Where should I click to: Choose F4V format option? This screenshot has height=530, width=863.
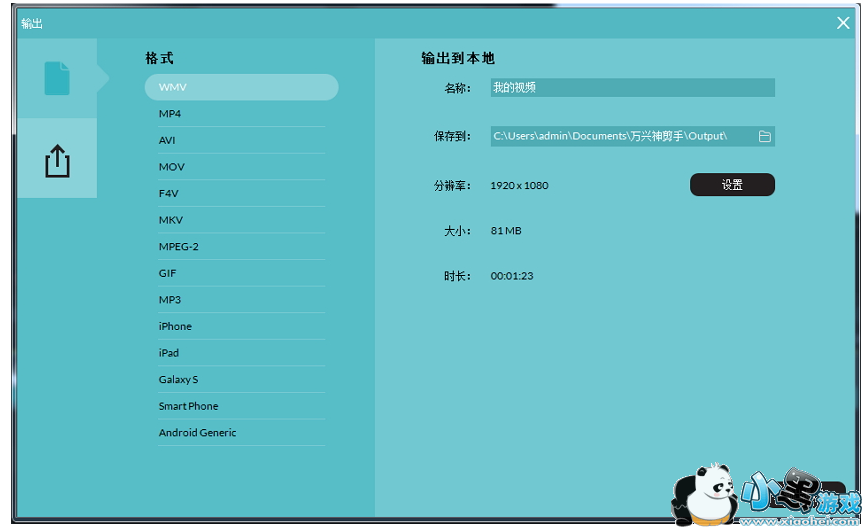pyautogui.click(x=242, y=193)
